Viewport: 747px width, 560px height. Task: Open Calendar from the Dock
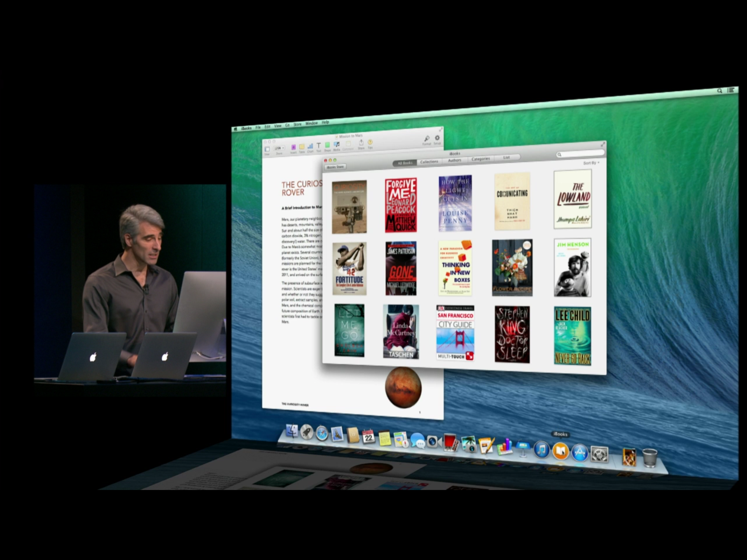(368, 437)
